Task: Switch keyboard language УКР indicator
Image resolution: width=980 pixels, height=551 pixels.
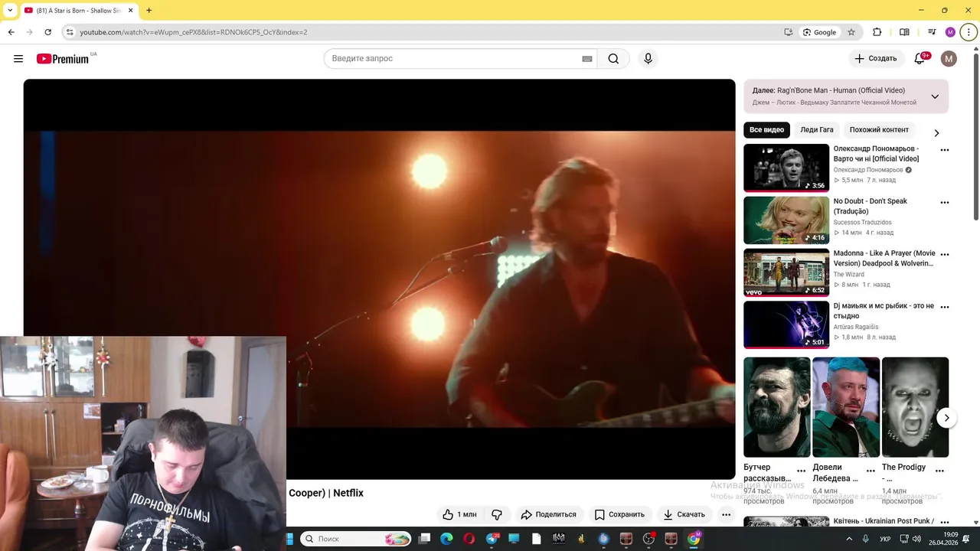Action: [885, 539]
